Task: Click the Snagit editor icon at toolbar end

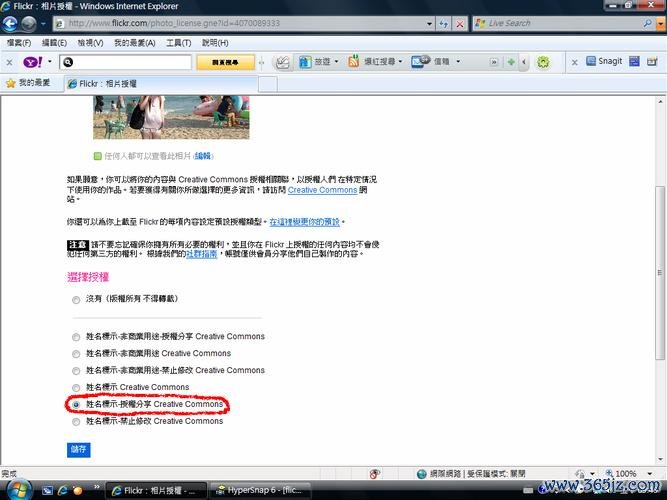Action: pyautogui.click(x=652, y=62)
